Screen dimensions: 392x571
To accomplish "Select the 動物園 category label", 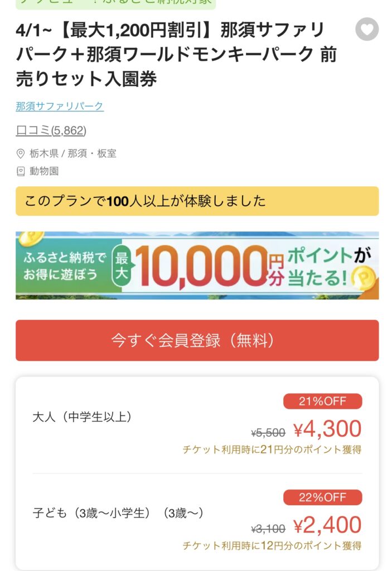I will click(x=44, y=171).
